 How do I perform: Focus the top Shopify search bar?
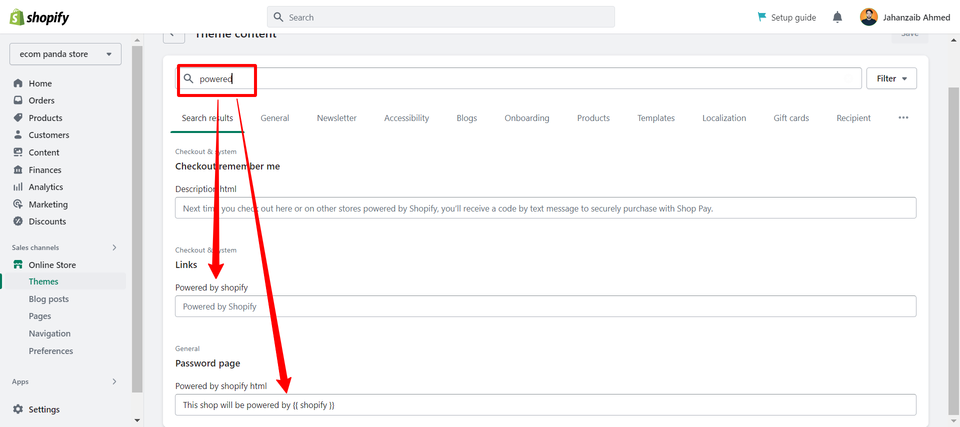tap(441, 17)
